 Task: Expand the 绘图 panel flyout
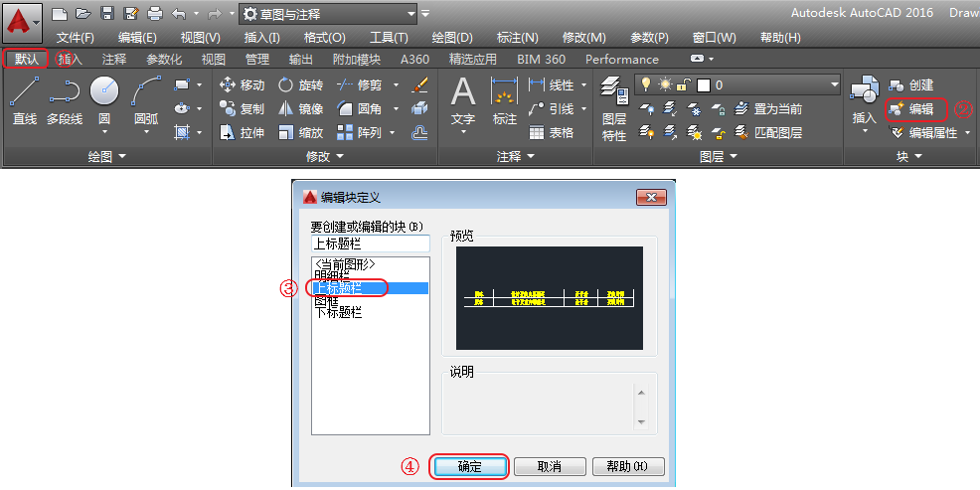pyautogui.click(x=106, y=157)
